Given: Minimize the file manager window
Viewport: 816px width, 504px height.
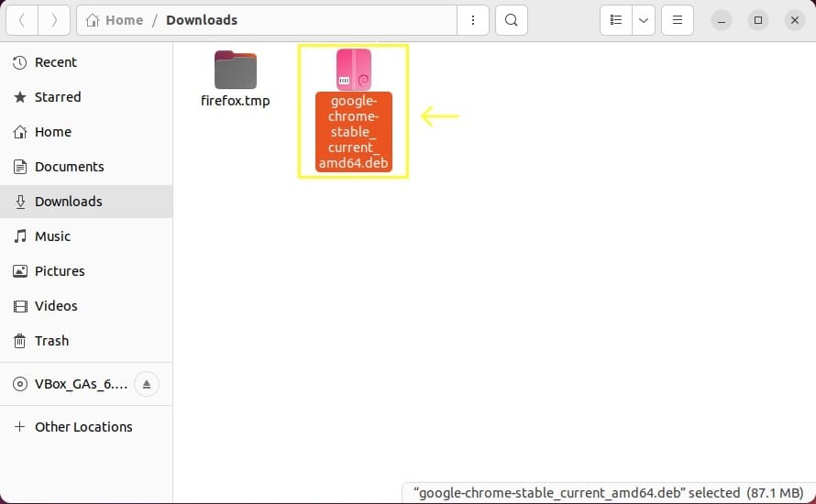Looking at the screenshot, I should (x=722, y=20).
